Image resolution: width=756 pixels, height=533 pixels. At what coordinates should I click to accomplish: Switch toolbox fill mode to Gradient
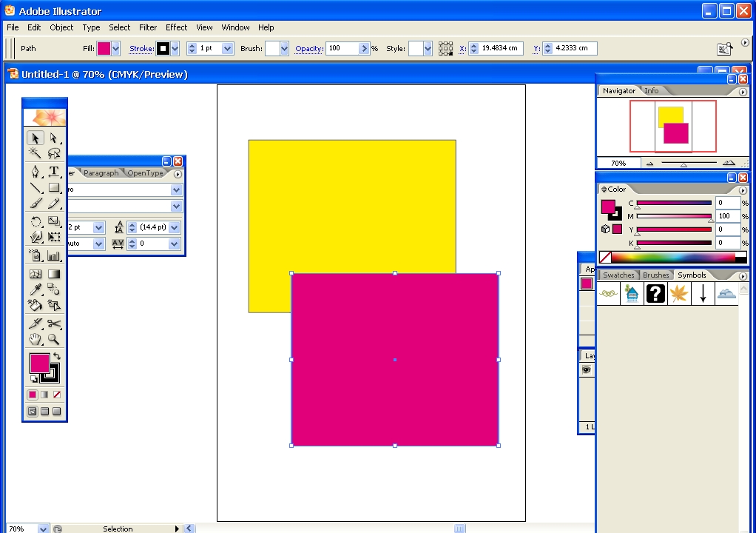[44, 395]
